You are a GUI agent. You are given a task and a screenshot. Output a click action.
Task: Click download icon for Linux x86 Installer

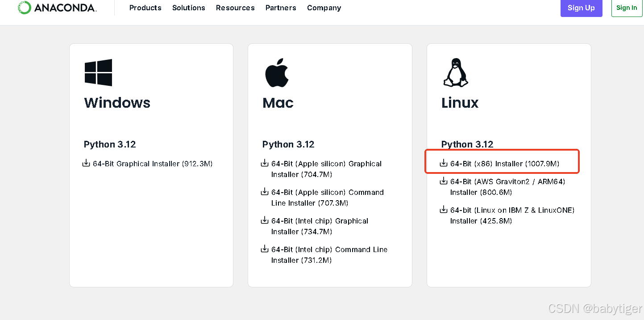pyautogui.click(x=444, y=163)
